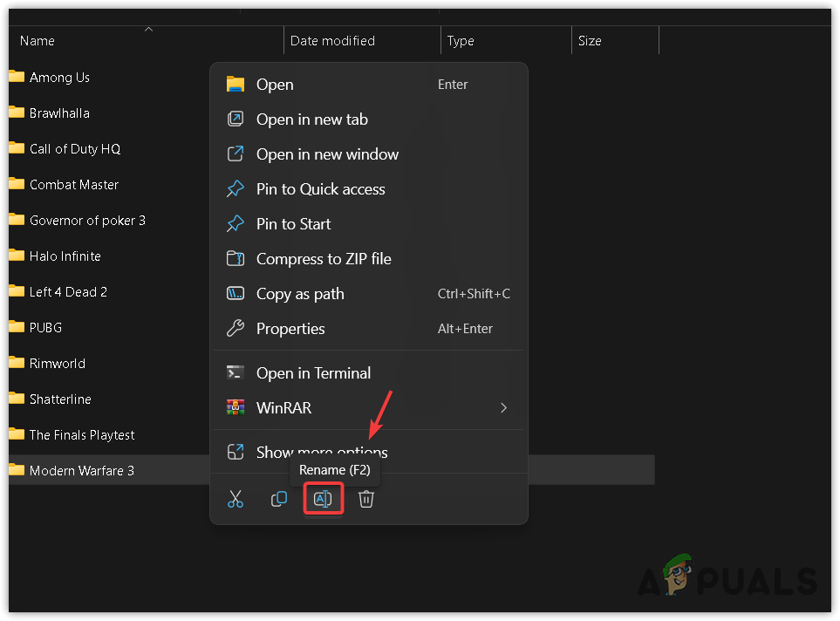Click the Modern Warfare 3 folder icon
The width and height of the screenshot is (840, 621).
17,470
